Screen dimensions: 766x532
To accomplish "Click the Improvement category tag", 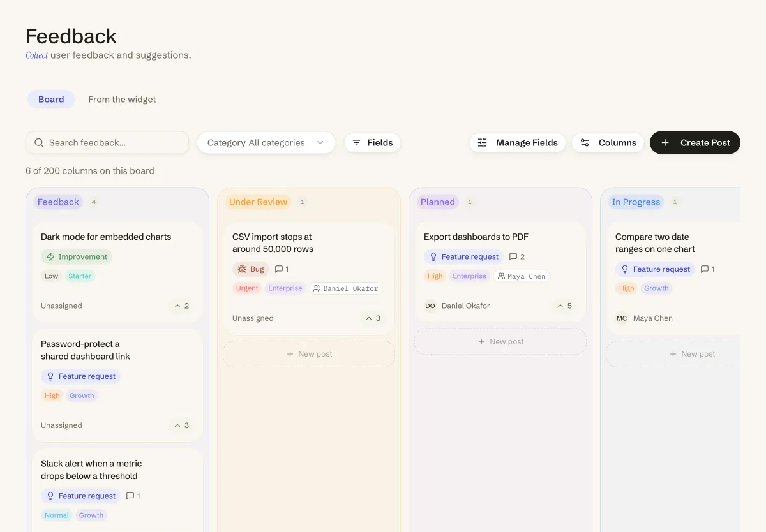I will point(77,257).
